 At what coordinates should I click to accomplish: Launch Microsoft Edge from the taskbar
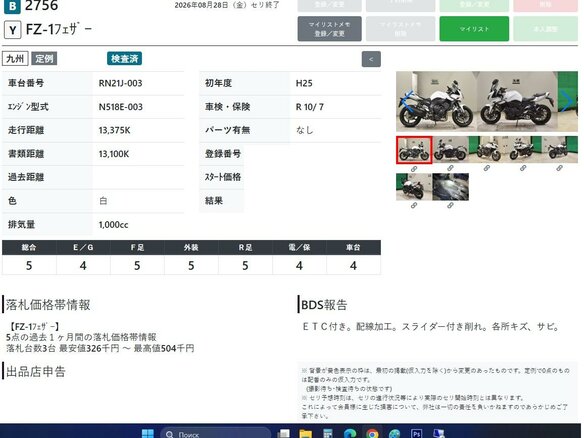[350, 434]
